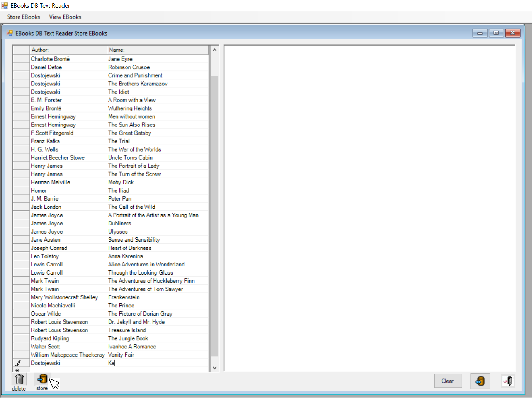Open the Store EBooks menu
Image resolution: width=532 pixels, height=398 pixels.
pos(24,17)
